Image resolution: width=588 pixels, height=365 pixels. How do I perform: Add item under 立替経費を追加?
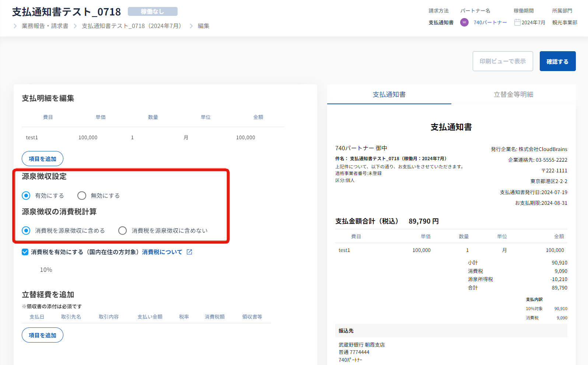pyautogui.click(x=42, y=335)
